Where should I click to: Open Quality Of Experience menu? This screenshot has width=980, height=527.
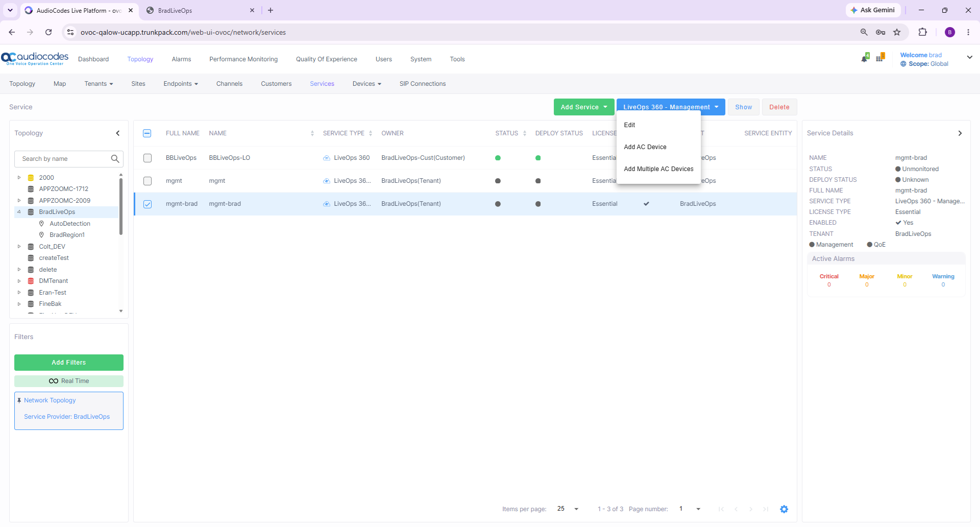(x=327, y=59)
